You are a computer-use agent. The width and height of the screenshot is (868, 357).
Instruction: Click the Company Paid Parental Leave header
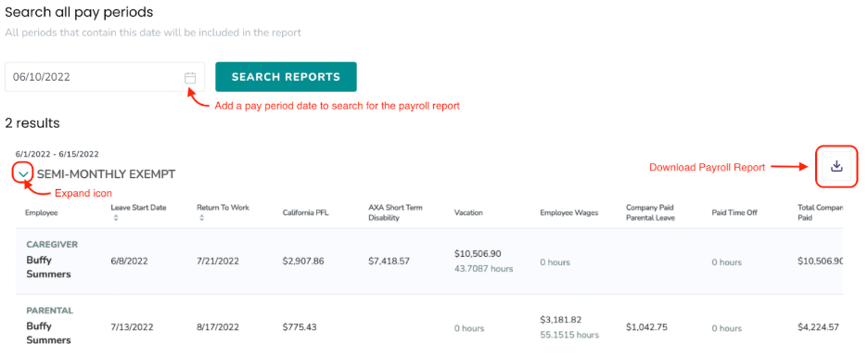coord(650,212)
